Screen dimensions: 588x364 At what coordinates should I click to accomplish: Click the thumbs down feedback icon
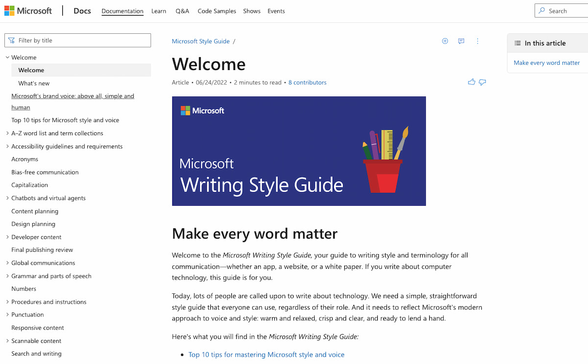(x=482, y=82)
